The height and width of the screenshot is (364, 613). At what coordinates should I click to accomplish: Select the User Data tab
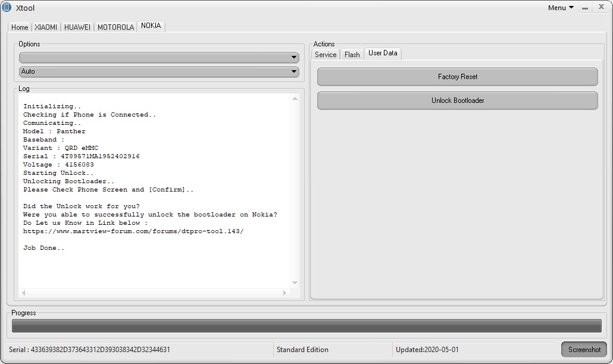[x=383, y=54]
